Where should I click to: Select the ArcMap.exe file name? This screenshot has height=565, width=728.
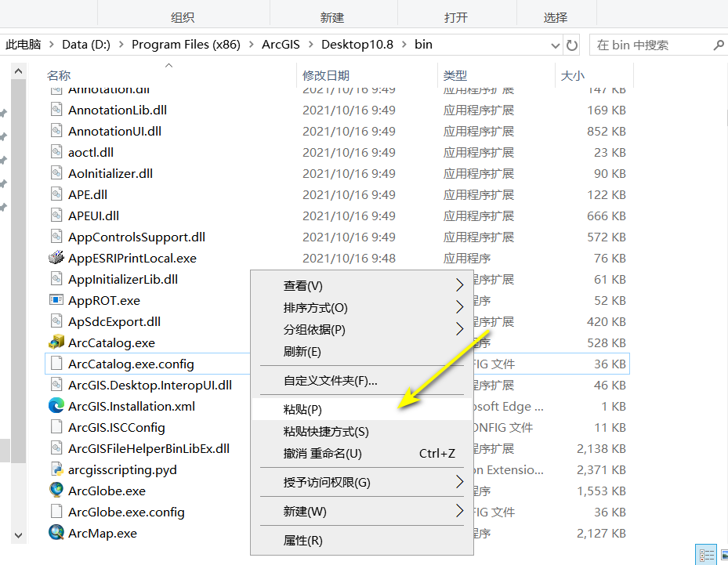(103, 533)
